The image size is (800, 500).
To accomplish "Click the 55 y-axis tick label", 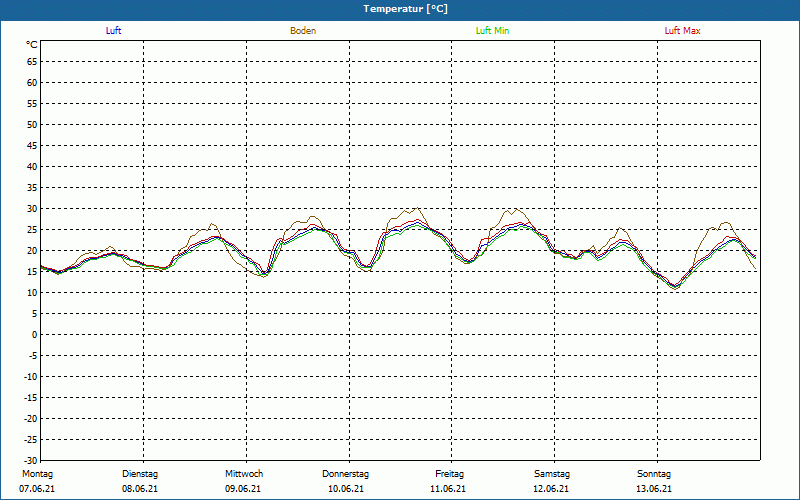I will coord(32,104).
